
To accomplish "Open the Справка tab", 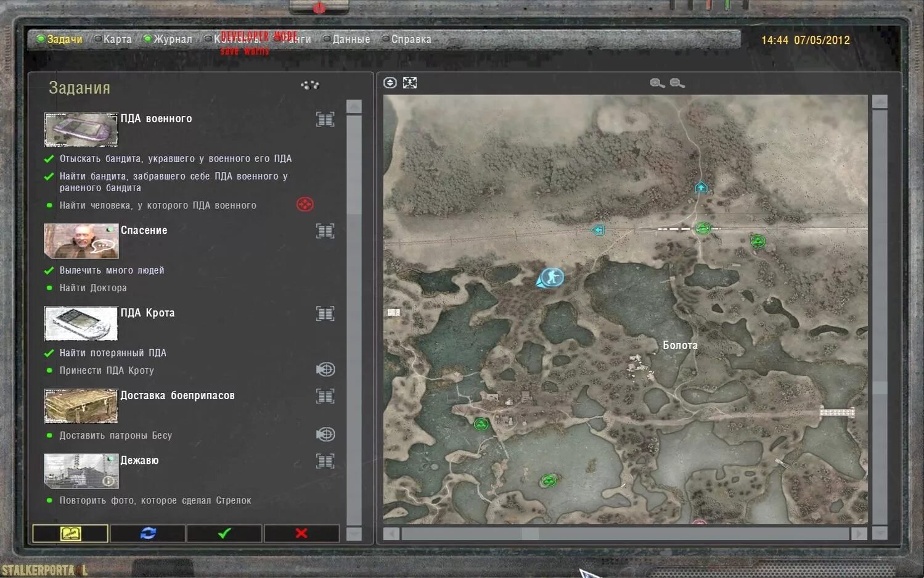I will coord(406,39).
